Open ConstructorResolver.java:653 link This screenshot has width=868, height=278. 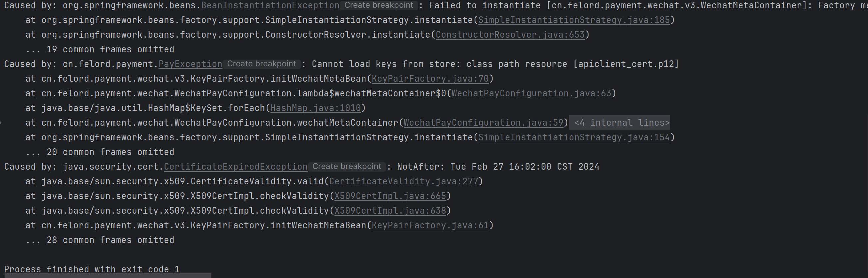point(510,35)
